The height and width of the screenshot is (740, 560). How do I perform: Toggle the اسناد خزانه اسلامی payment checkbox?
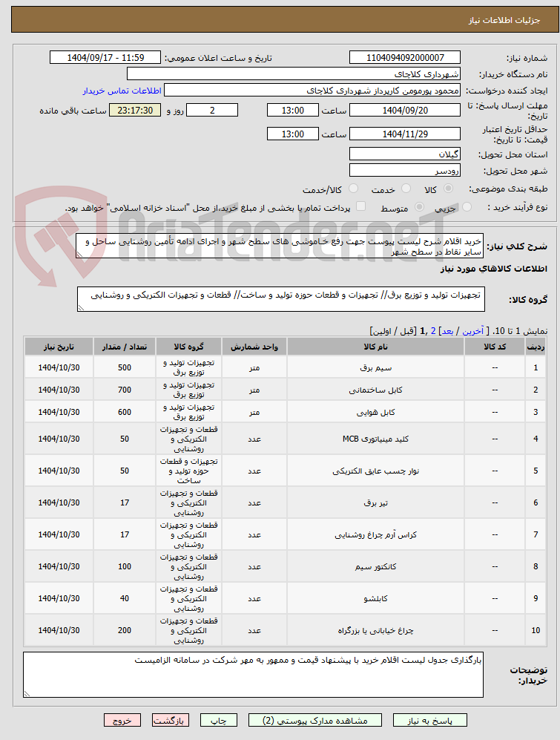point(360,206)
